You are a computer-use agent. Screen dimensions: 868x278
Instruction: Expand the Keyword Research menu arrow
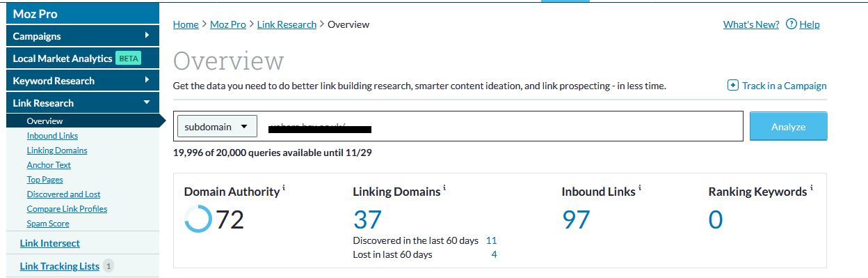[x=147, y=80]
